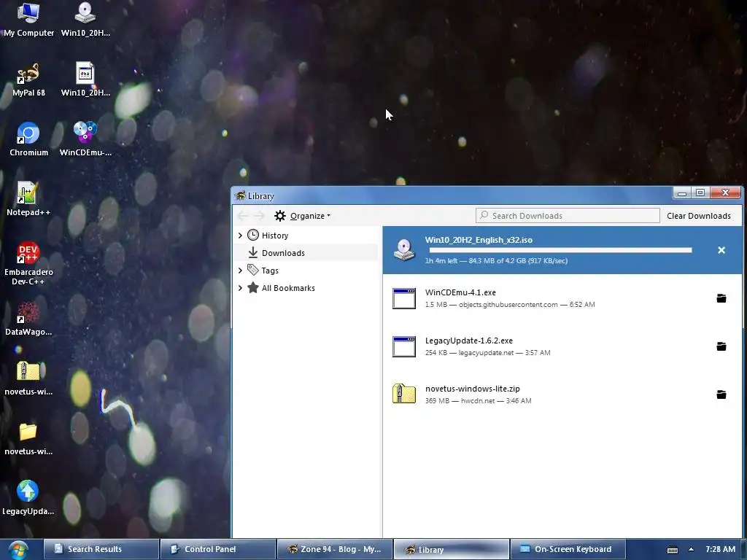Viewport: 747px width, 560px height.
Task: Open the My Computer desktop icon
Action: [28, 20]
